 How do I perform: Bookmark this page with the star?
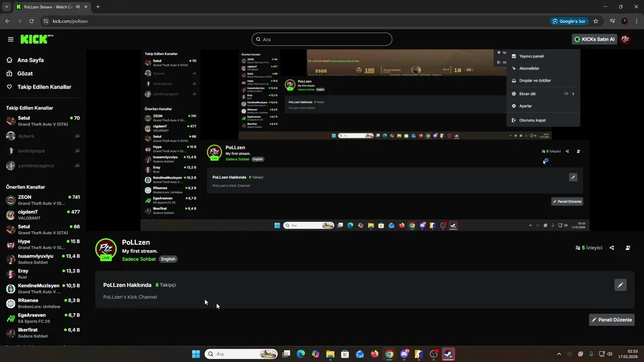click(596, 21)
